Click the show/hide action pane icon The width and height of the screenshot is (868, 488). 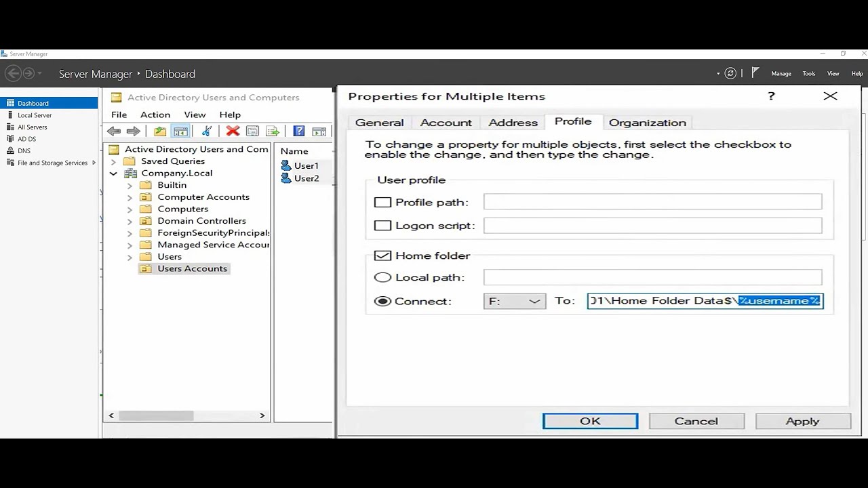[319, 131]
